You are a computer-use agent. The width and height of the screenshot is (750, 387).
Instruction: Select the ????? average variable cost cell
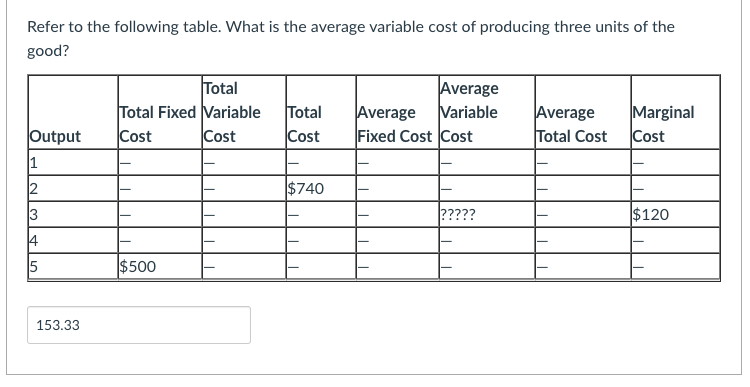(486, 214)
